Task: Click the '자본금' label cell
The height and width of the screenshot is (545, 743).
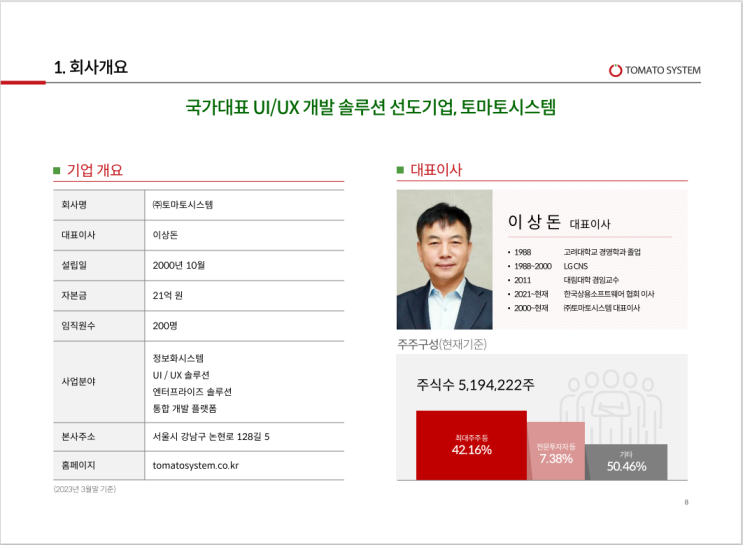Action: click(x=99, y=296)
